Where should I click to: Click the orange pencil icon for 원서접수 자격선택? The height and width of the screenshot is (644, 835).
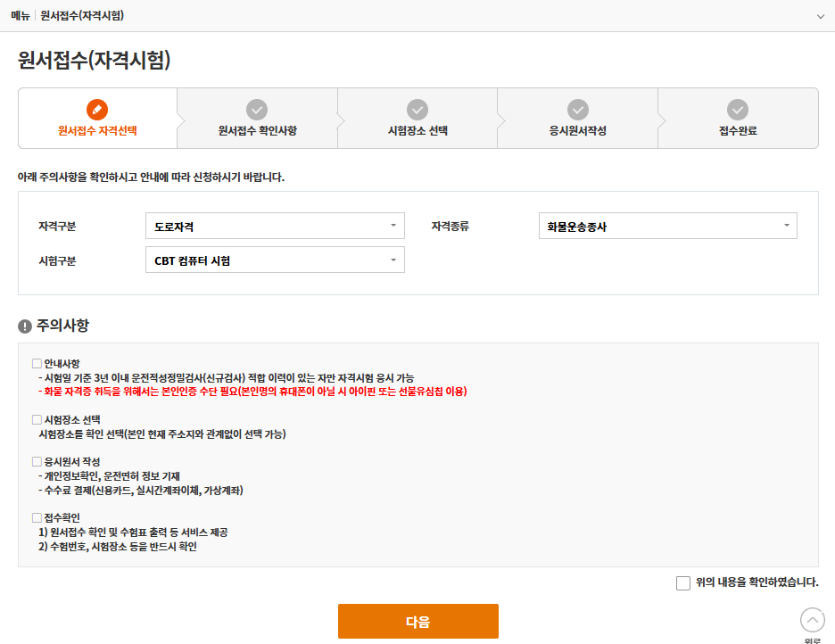97,110
